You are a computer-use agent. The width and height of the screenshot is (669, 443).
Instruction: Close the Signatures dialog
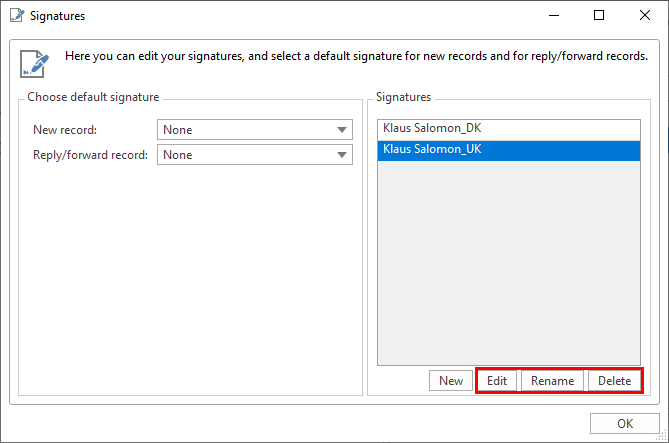point(644,16)
